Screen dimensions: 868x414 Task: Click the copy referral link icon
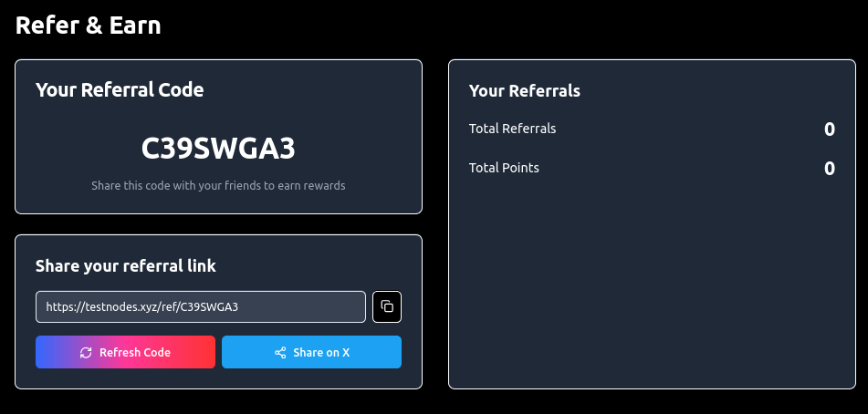[x=387, y=306]
